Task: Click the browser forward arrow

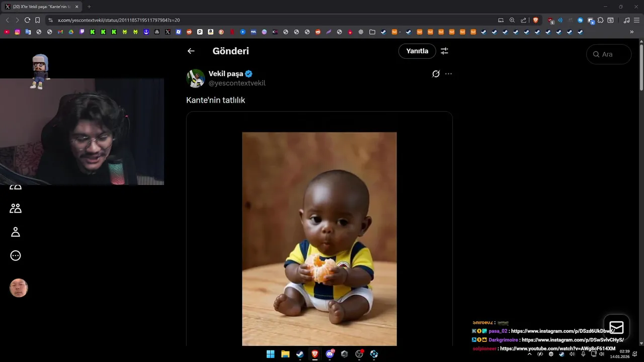Action: click(x=17, y=20)
